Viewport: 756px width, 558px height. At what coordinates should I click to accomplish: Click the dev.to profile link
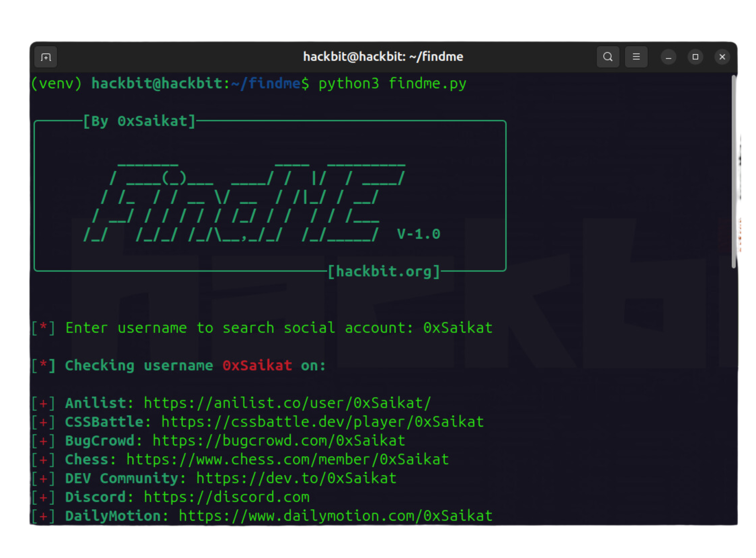pos(296,478)
